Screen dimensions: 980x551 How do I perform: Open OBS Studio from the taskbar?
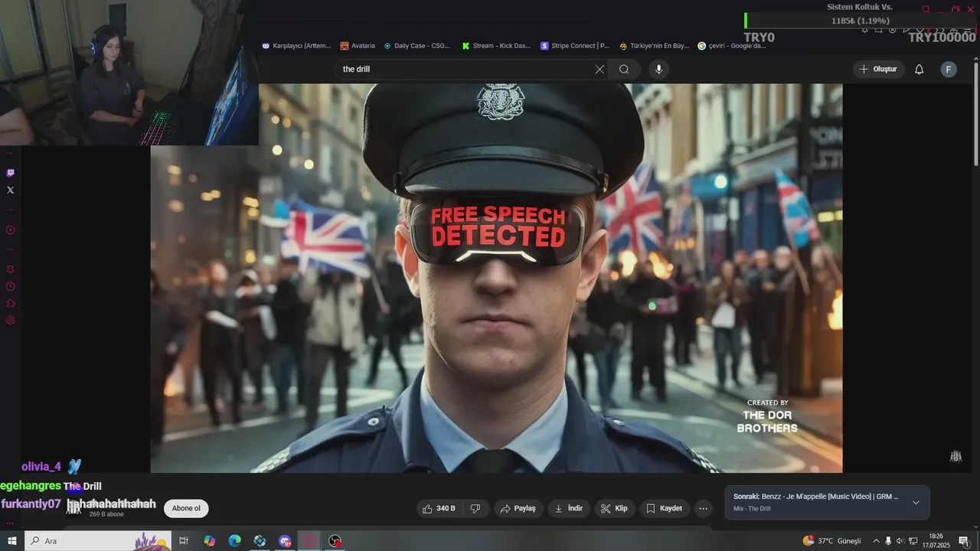point(335,541)
